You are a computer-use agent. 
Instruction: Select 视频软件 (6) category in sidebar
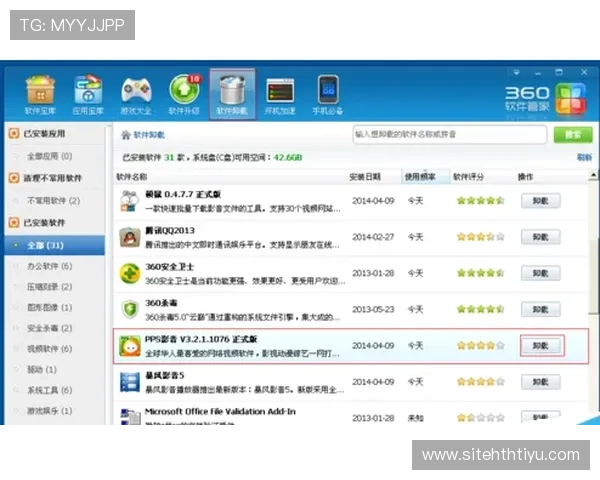click(49, 349)
